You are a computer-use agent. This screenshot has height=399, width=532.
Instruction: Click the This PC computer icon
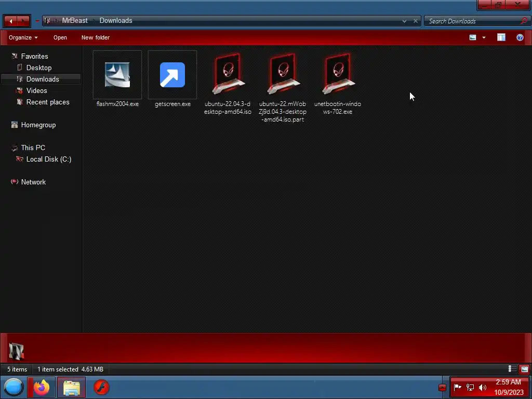tap(14, 148)
